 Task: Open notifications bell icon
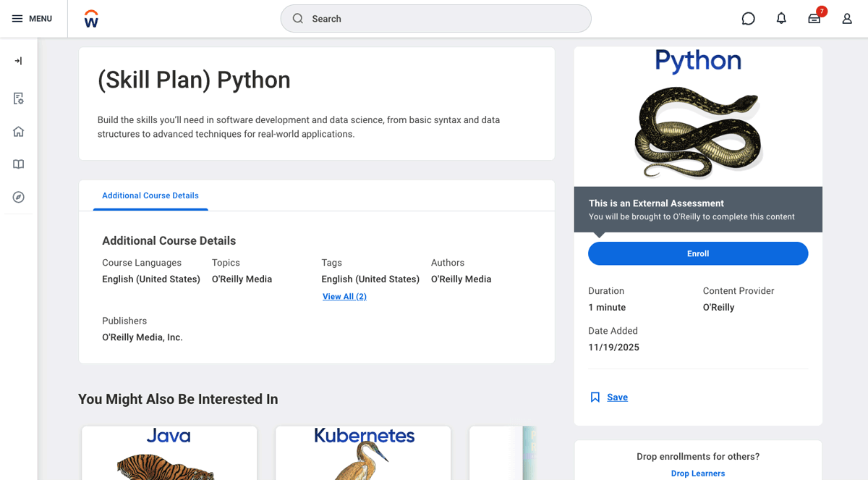[781, 19]
